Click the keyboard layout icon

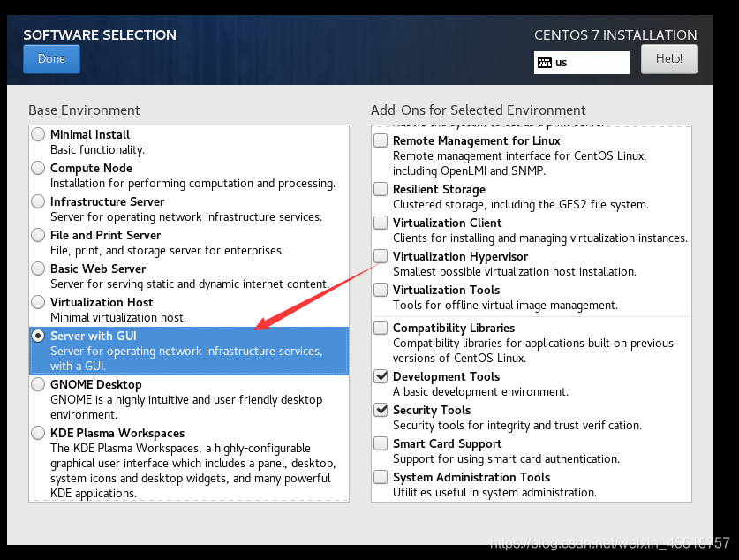545,63
